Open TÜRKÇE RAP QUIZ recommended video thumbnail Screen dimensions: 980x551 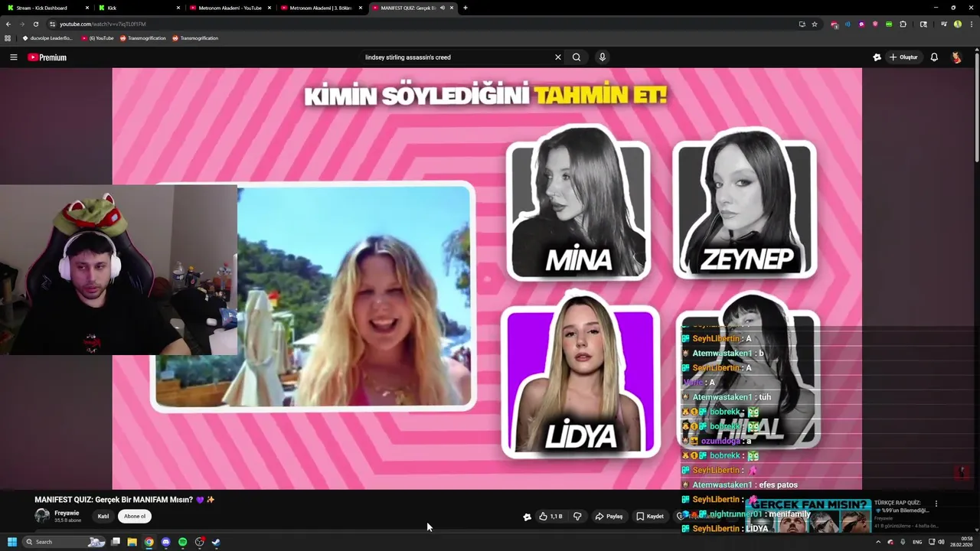pyautogui.click(x=808, y=516)
